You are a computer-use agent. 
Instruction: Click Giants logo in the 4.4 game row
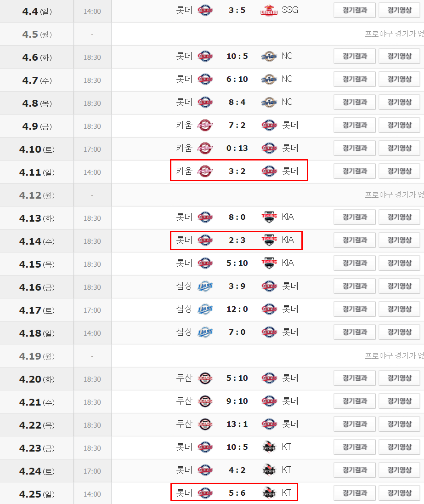(205, 10)
